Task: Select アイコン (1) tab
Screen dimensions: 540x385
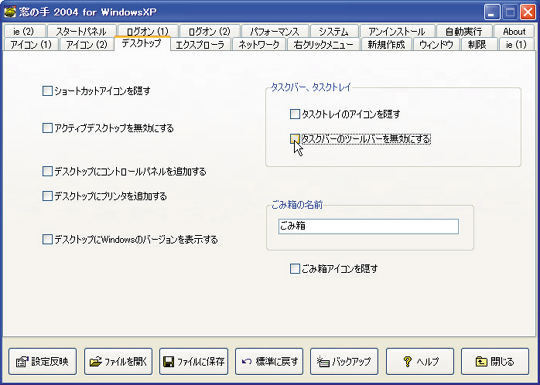Action: [x=31, y=45]
